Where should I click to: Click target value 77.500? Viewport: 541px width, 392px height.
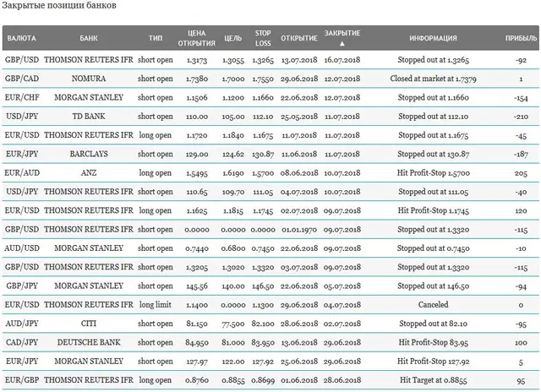[233, 324]
